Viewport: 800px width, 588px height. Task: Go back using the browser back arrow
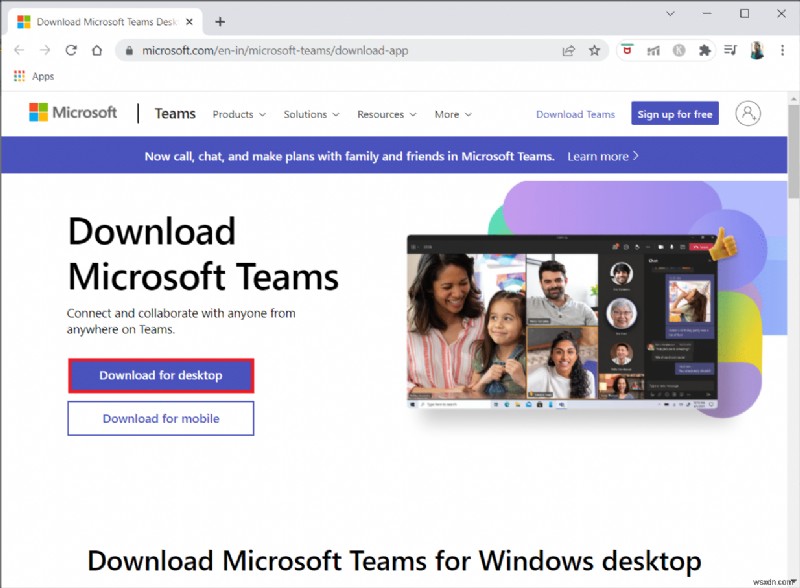click(x=19, y=50)
